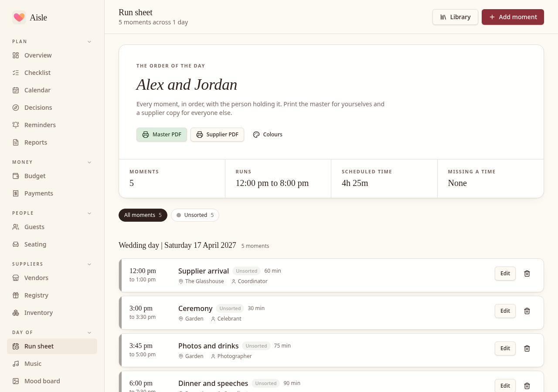558x392 pixels.
Task: Navigate to Decisions
Action: tap(52, 108)
